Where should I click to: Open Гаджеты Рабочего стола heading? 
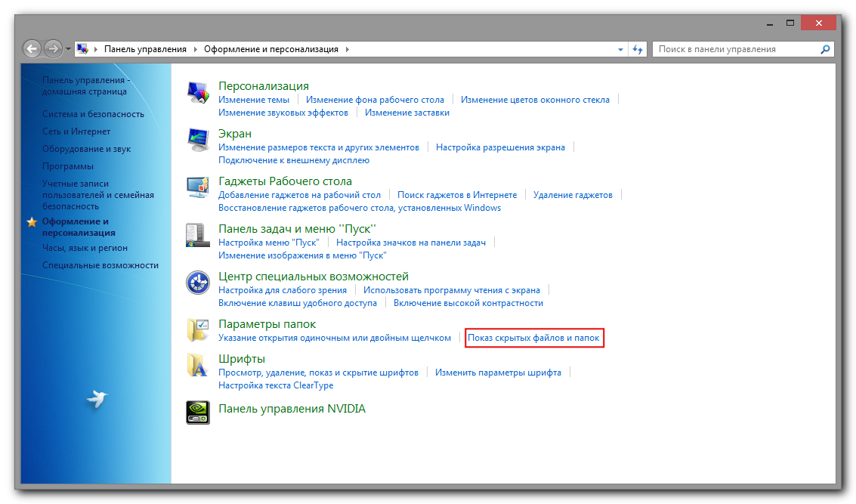pos(285,181)
